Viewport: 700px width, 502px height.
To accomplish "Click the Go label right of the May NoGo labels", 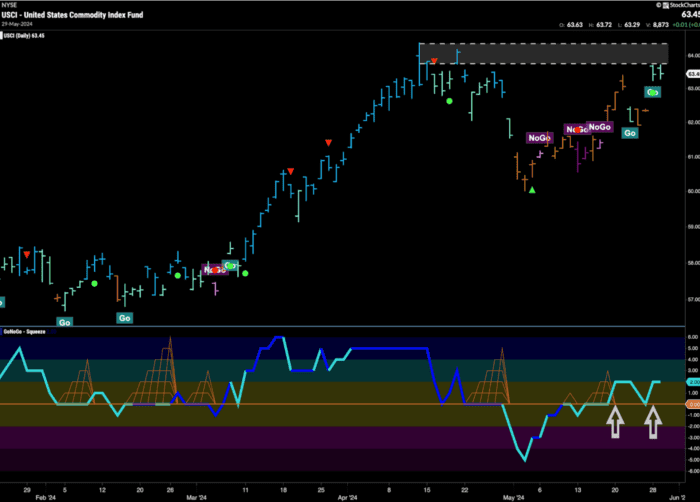I will pos(630,133).
